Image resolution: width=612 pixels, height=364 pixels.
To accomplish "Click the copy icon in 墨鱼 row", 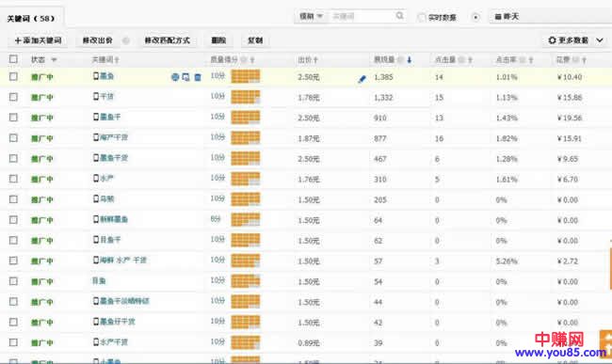I will [186, 77].
